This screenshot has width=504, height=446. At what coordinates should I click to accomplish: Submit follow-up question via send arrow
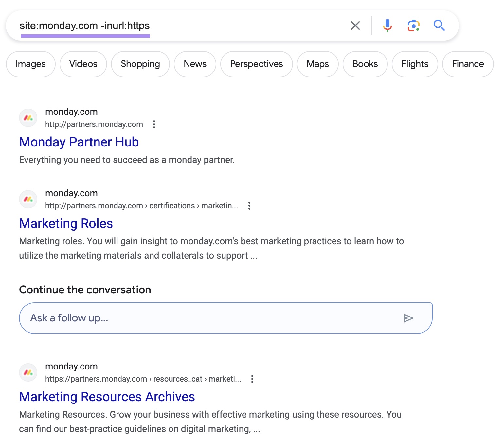(x=409, y=317)
